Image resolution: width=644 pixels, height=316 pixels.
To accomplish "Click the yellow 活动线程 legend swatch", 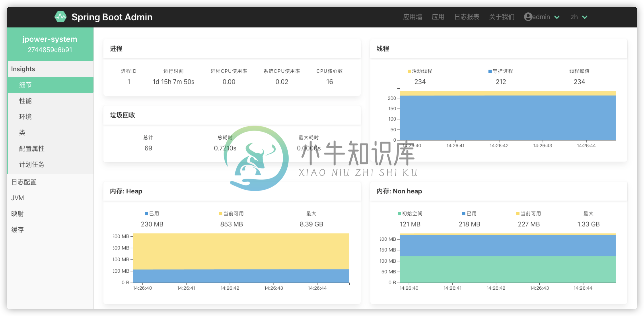I will tap(409, 71).
